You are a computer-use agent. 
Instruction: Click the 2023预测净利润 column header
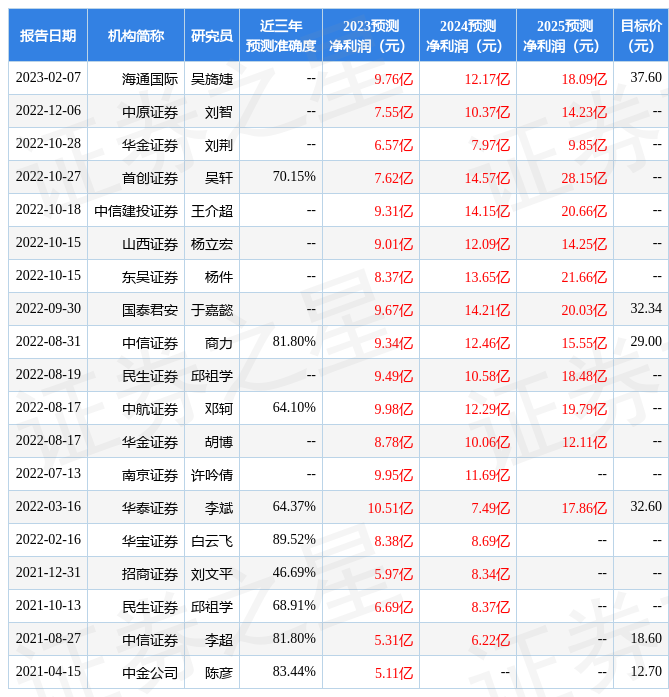click(x=371, y=36)
